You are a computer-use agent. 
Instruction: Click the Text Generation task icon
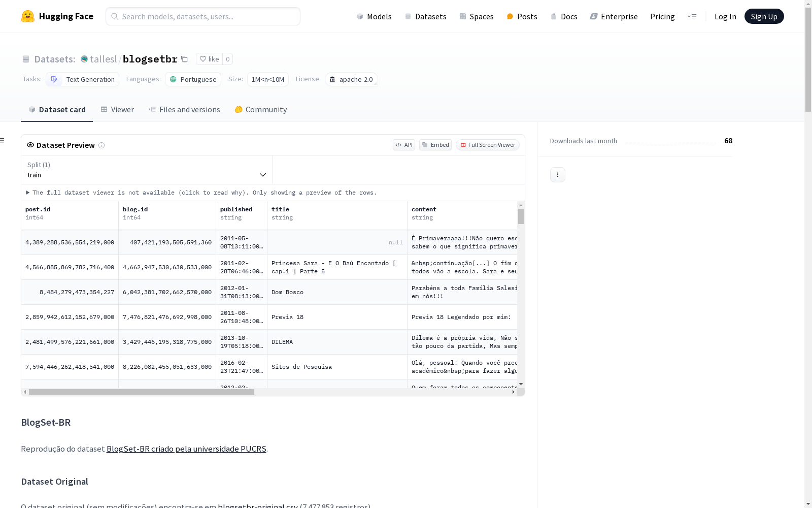coord(54,79)
